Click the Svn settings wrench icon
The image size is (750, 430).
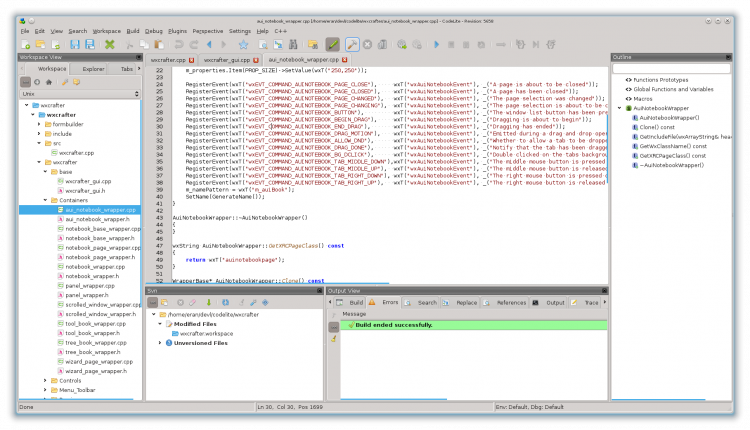coord(253,302)
